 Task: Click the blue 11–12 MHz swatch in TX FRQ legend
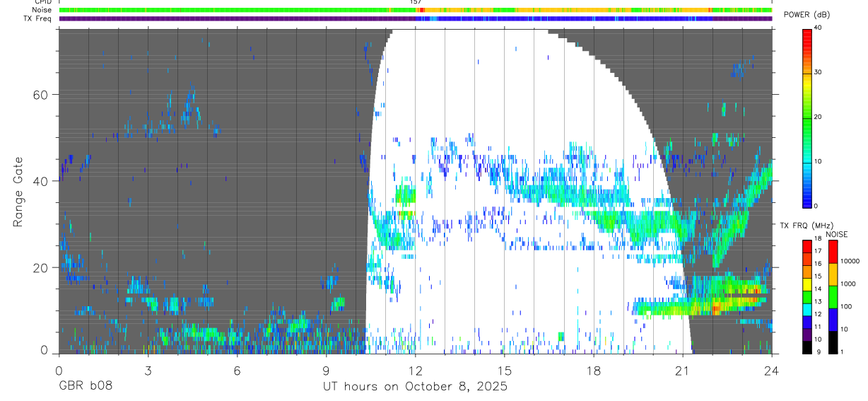pyautogui.click(x=807, y=322)
